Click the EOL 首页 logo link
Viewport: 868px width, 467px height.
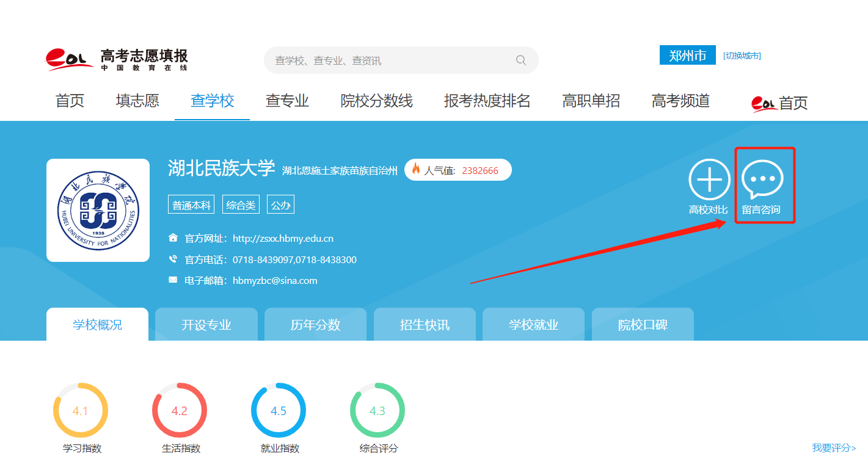point(779,103)
